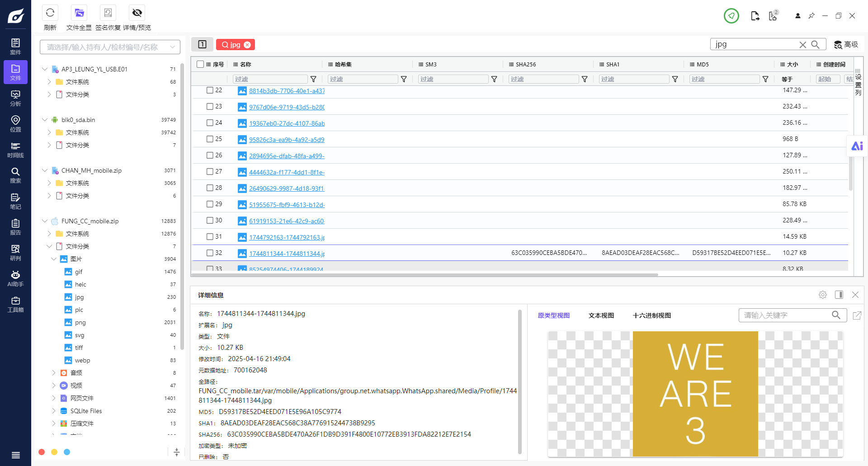The image size is (868, 466).
Task: Open the 报告 report sidebar icon
Action: (x=15, y=227)
